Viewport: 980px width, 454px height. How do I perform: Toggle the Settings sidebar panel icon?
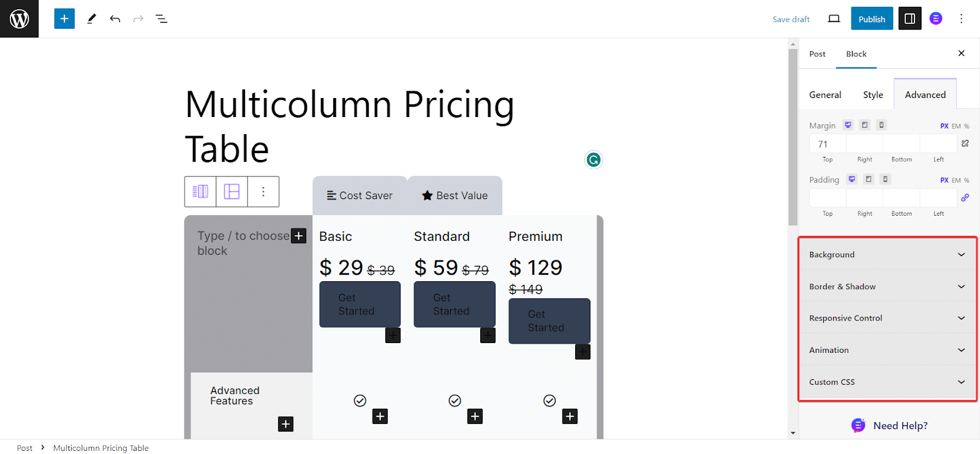tap(910, 19)
